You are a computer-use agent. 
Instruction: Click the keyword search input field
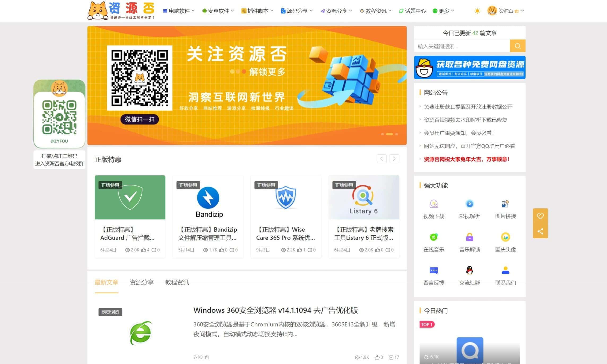(x=462, y=46)
